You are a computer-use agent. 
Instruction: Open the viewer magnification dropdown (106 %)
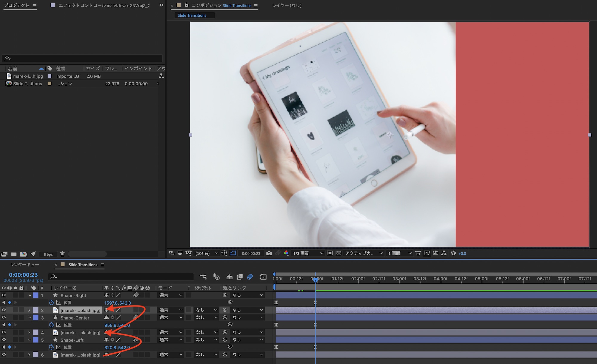(x=207, y=253)
